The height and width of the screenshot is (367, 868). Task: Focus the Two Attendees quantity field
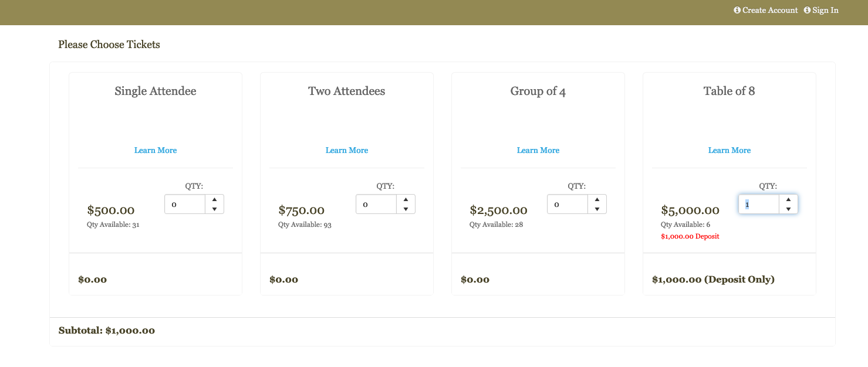(x=377, y=204)
